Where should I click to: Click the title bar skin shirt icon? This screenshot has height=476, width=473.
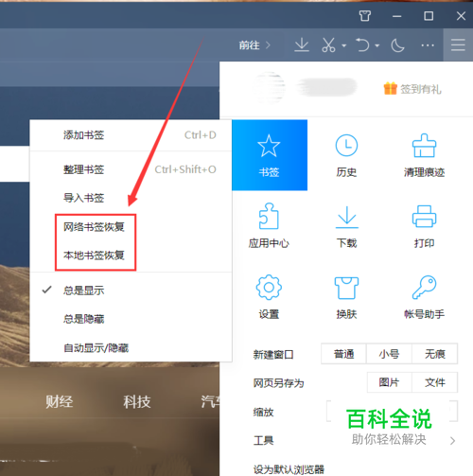click(365, 15)
